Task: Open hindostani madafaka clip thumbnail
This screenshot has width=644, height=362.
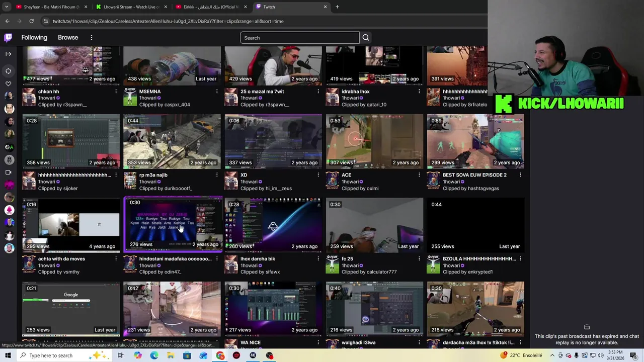Action: coord(173,224)
